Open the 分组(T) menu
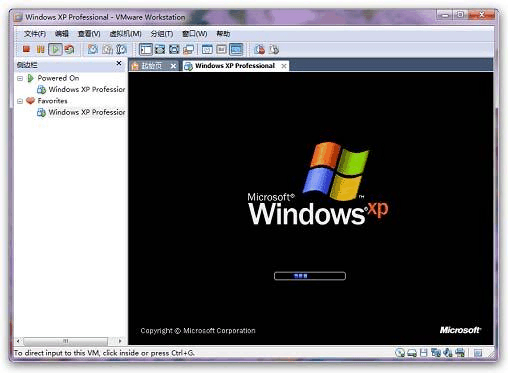 click(162, 34)
